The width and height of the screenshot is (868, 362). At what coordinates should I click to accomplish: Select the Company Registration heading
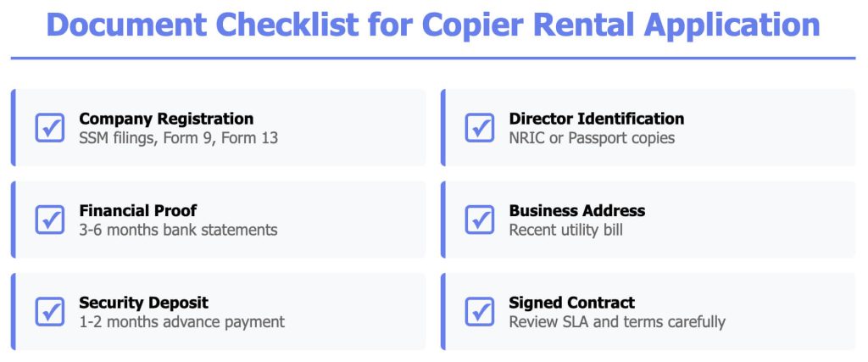click(166, 119)
